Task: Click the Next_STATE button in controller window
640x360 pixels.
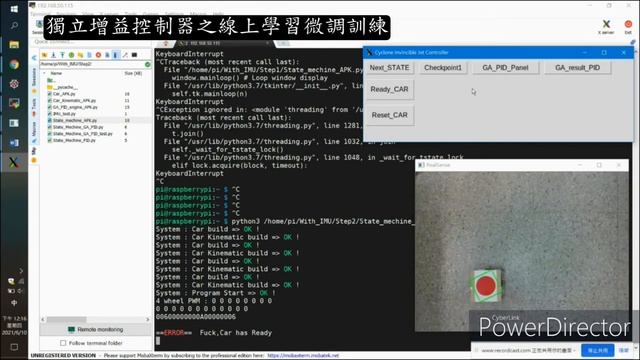Action: pyautogui.click(x=389, y=67)
